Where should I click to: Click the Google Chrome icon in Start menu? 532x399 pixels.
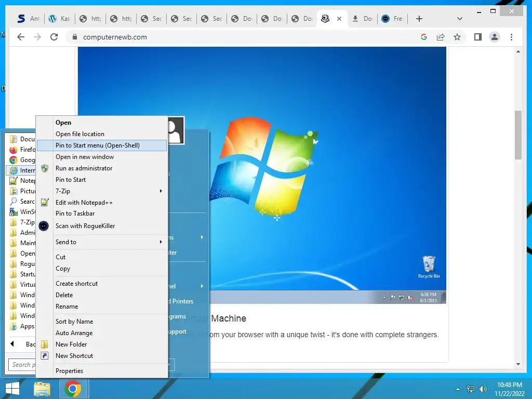(13, 160)
